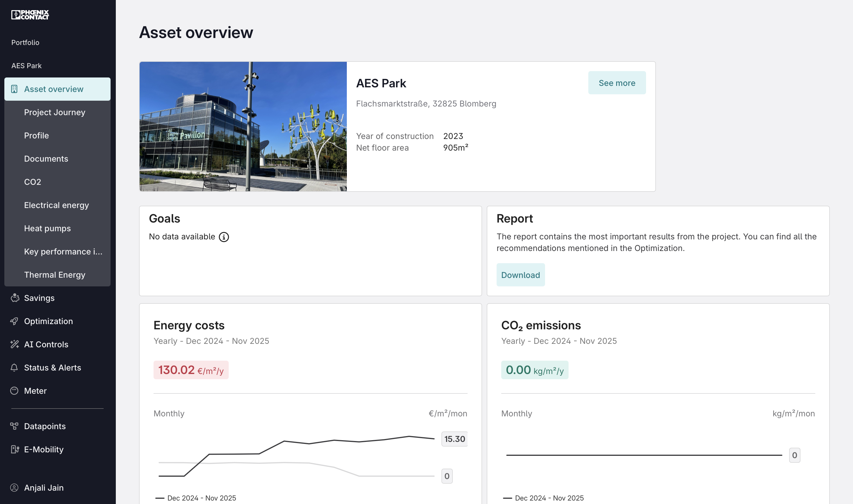Click the AI Controls magic wand icon

pyautogui.click(x=14, y=344)
